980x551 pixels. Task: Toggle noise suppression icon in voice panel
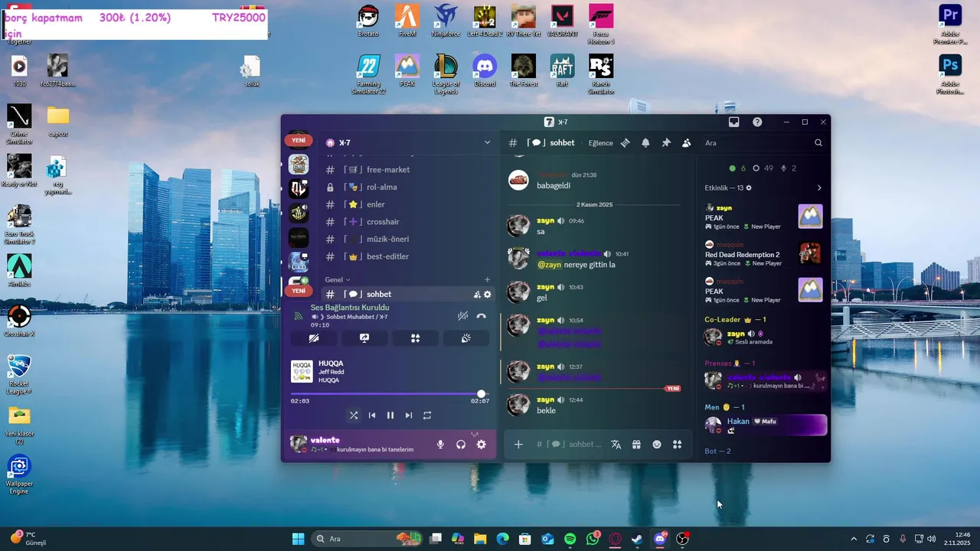[462, 315]
